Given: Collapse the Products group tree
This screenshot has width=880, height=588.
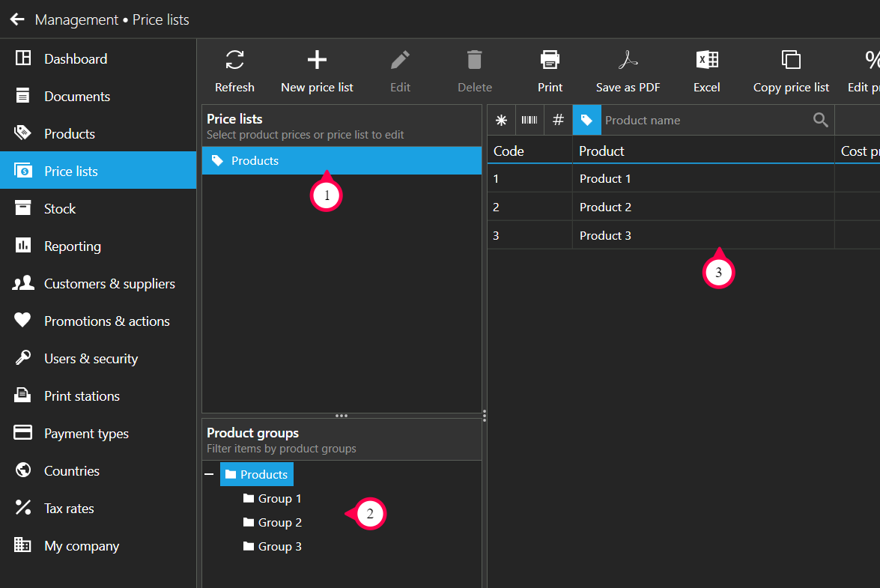Looking at the screenshot, I should coord(210,474).
